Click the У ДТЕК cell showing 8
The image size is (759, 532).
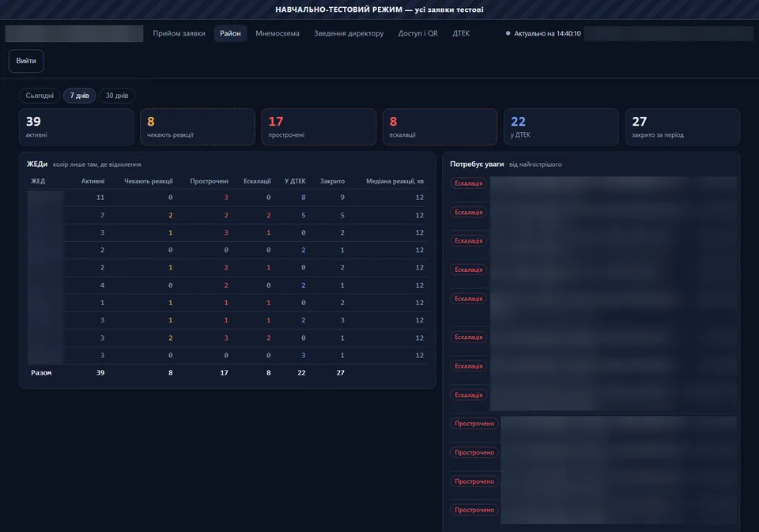click(x=304, y=198)
